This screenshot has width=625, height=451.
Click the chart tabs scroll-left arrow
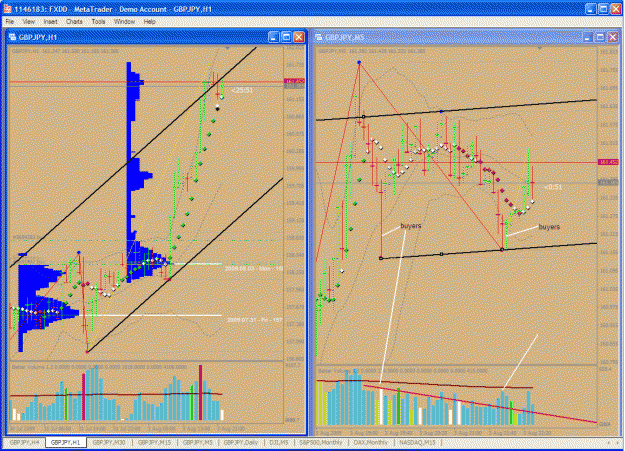[608, 443]
